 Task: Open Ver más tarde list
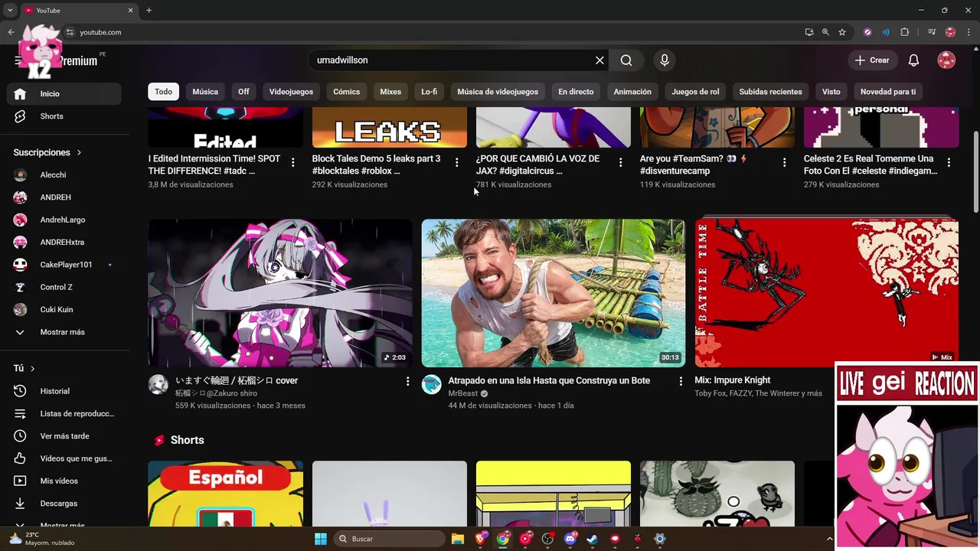(64, 436)
